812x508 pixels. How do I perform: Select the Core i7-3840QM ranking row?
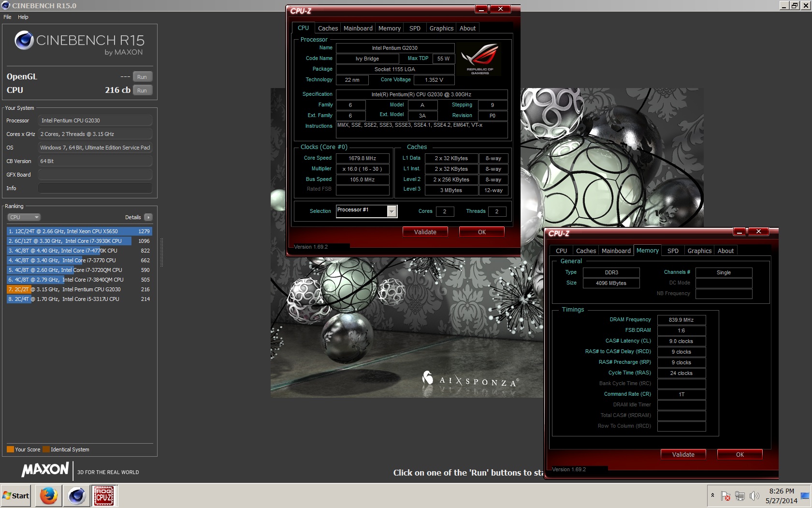click(79, 280)
